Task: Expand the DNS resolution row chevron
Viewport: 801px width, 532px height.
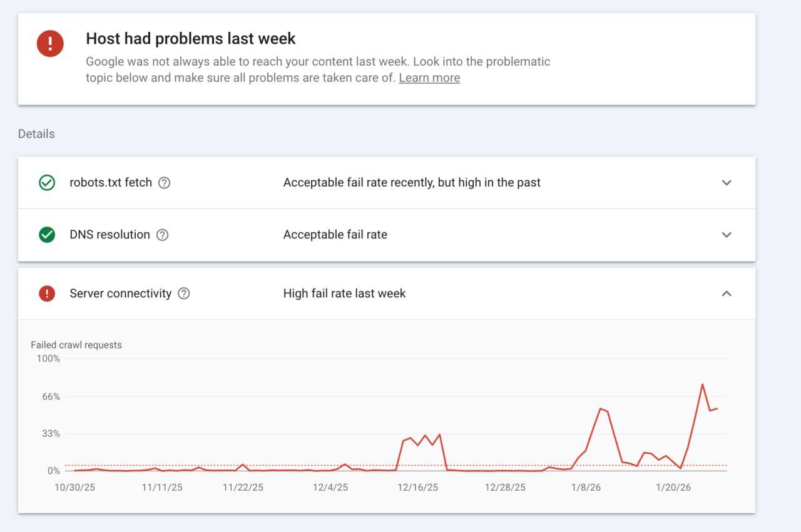Action: (727, 235)
